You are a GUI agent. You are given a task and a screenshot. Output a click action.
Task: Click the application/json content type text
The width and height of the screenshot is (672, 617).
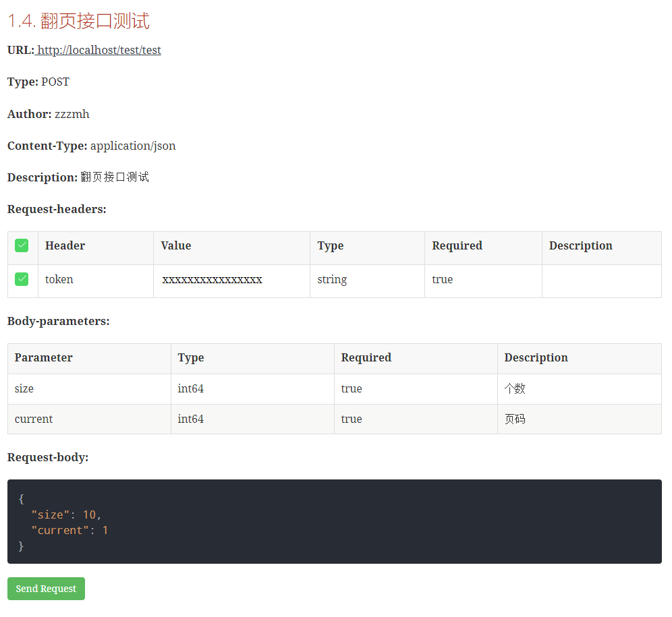point(133,146)
